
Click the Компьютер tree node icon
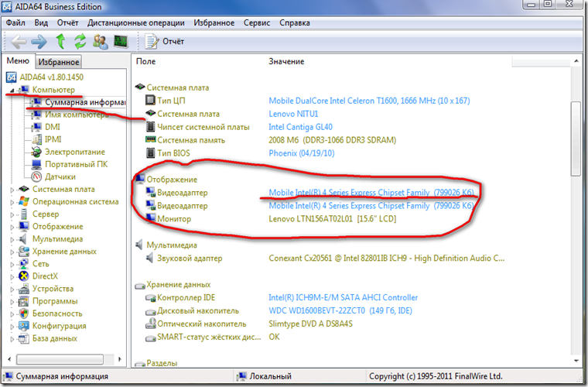25,90
